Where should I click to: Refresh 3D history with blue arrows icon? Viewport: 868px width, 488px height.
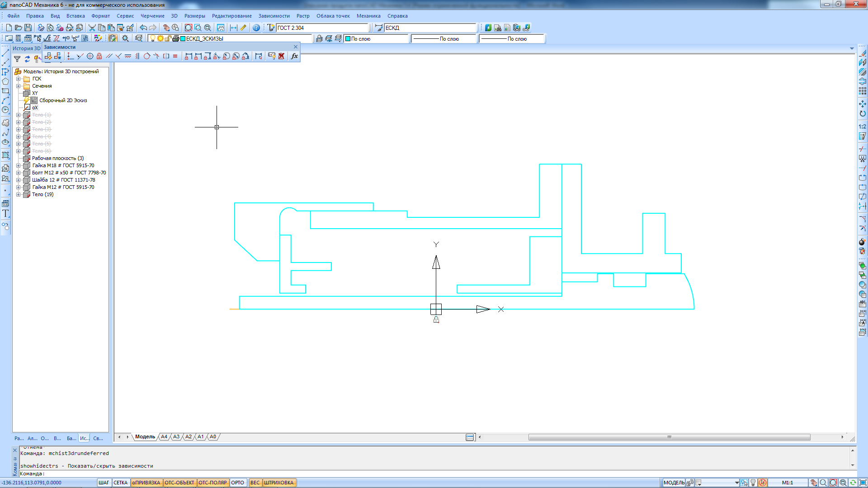click(x=27, y=59)
